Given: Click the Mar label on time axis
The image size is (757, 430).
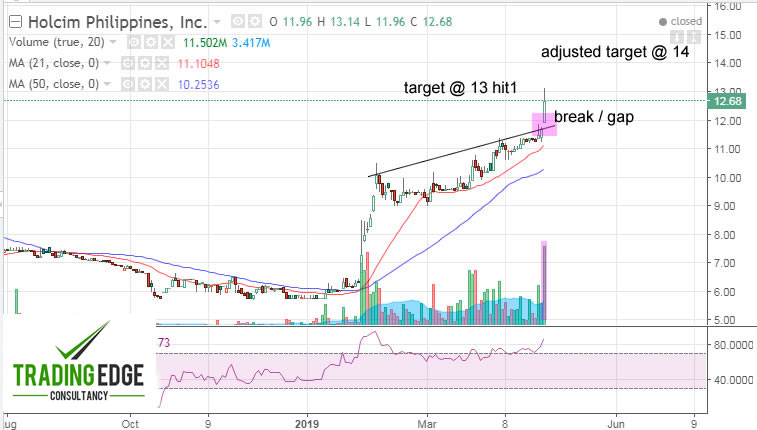Looking at the screenshot, I should pyautogui.click(x=427, y=424).
